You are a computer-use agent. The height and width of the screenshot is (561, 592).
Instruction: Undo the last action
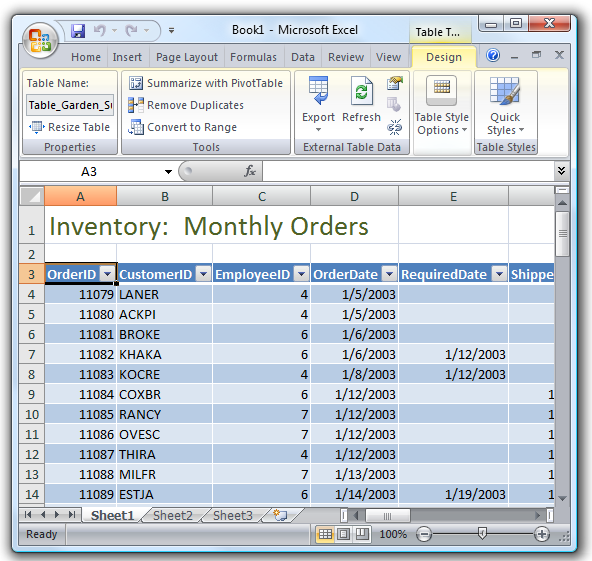coord(100,31)
